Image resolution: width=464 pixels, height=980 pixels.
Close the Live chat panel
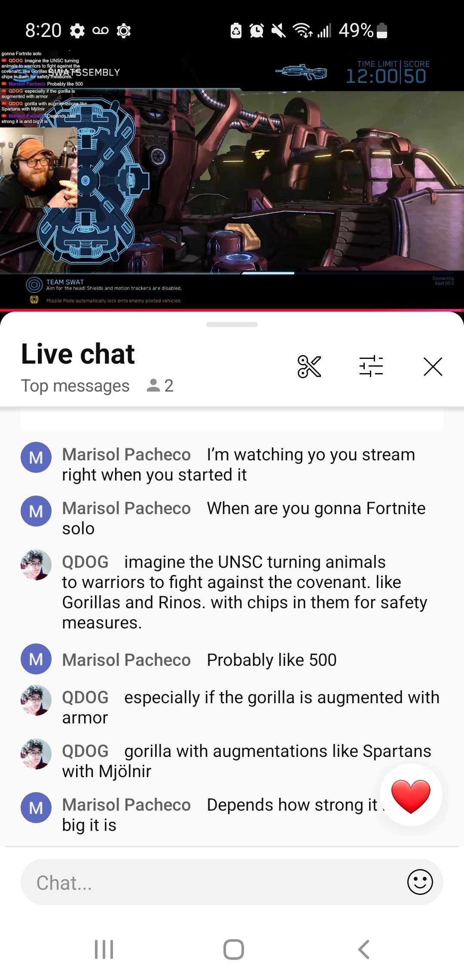[433, 367]
